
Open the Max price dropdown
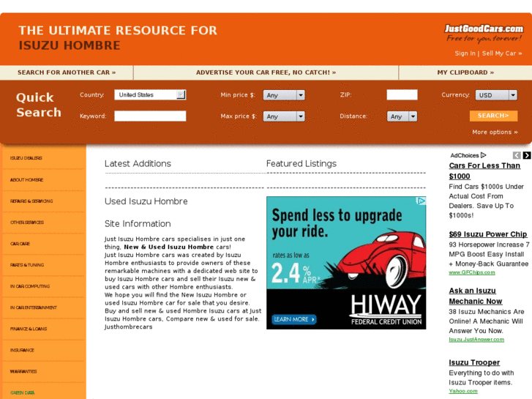[284, 116]
